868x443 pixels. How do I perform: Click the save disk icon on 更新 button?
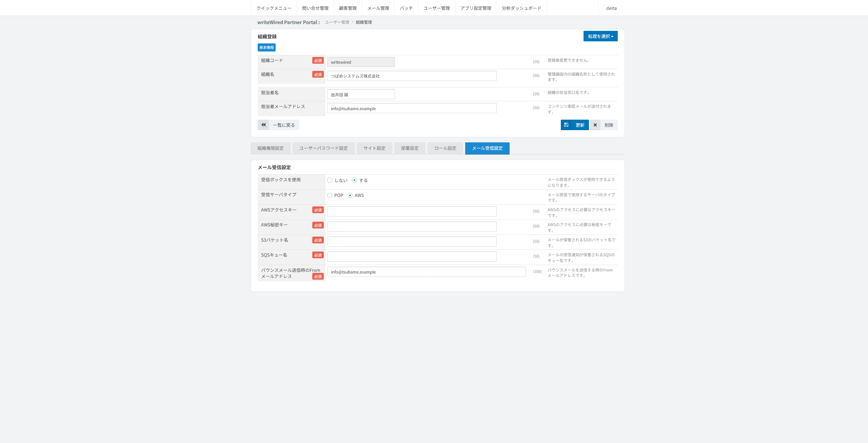pyautogui.click(x=566, y=125)
